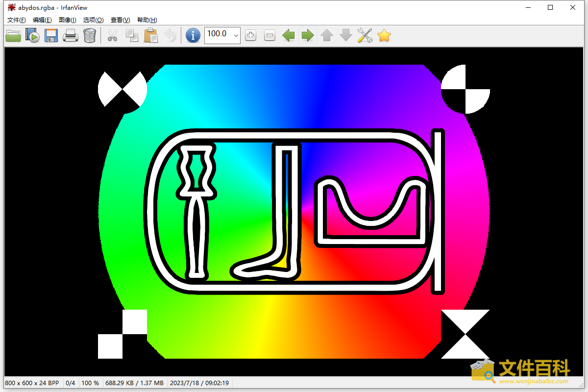The width and height of the screenshot is (588, 392).
Task: Go to next page with the down arrow
Action: (x=346, y=35)
